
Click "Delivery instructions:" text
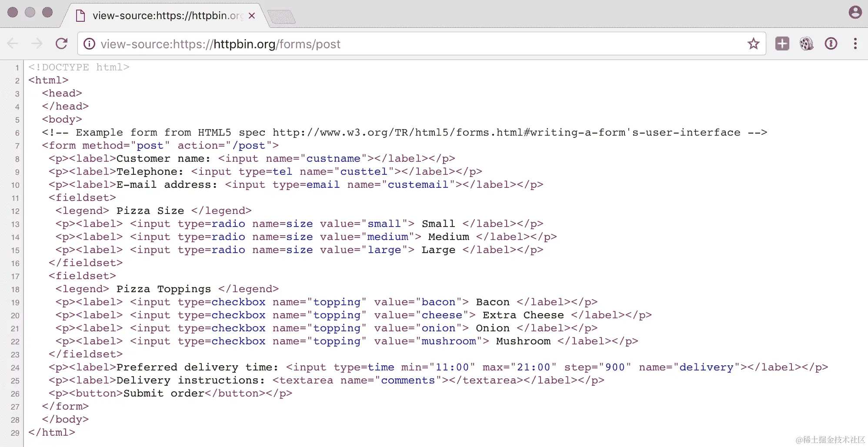(x=190, y=380)
